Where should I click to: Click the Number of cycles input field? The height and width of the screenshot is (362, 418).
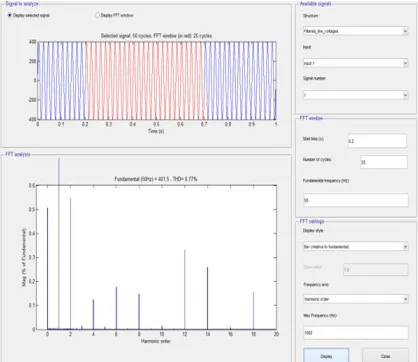pyautogui.click(x=384, y=162)
